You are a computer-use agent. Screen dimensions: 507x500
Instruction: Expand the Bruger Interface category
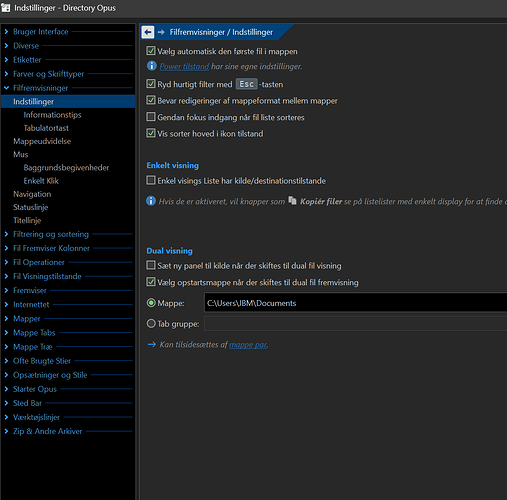click(6, 32)
